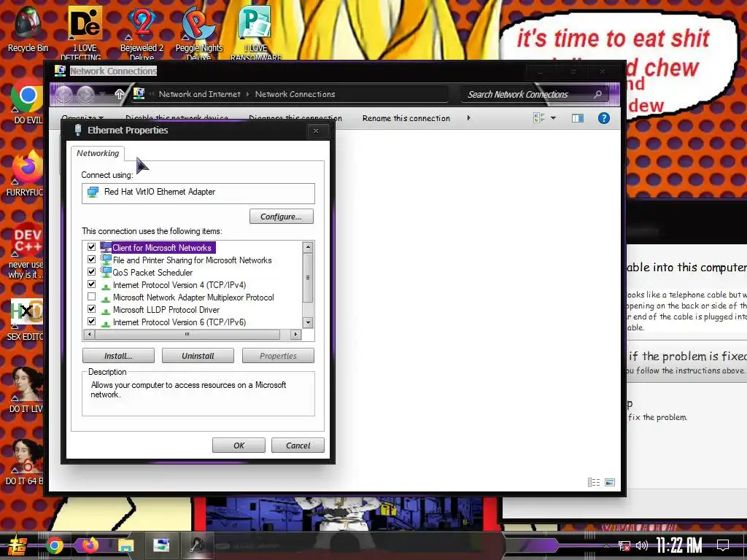Open the Start menu button on taskbar
The width and height of the screenshot is (747, 560).
coord(17,545)
